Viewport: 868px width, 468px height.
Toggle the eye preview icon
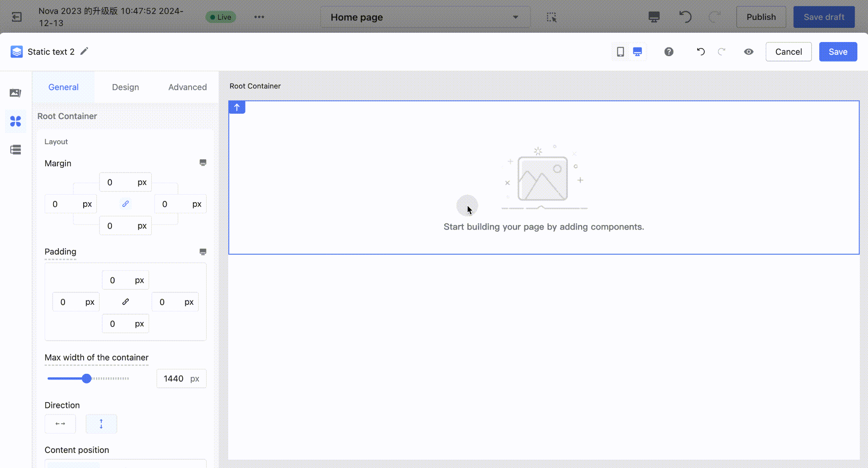[748, 52]
